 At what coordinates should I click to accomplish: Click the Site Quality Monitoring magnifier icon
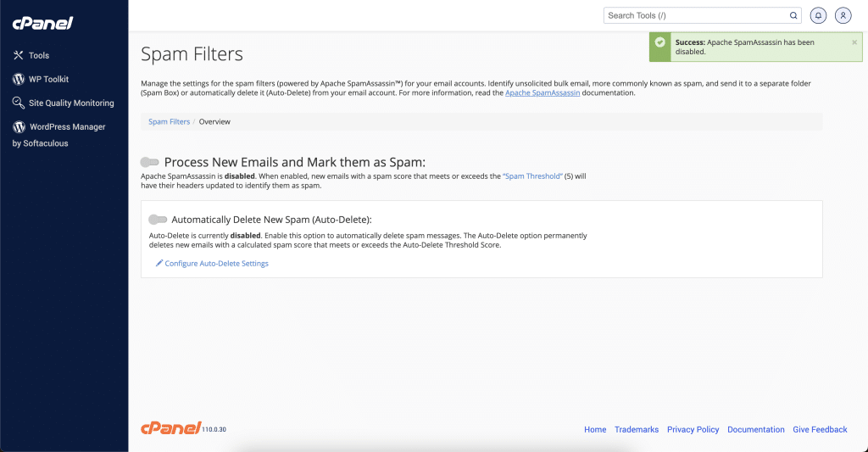[19, 103]
